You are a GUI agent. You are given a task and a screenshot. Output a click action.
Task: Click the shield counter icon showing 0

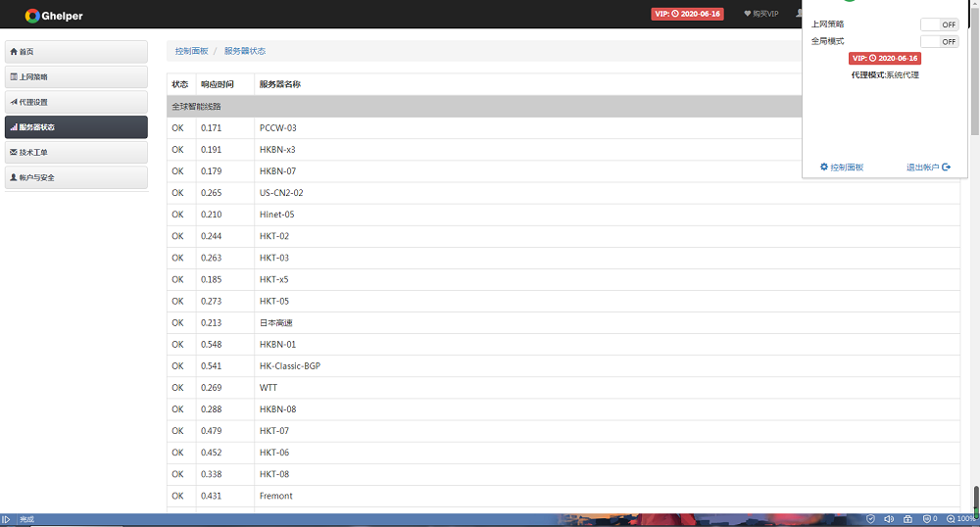[929, 519]
